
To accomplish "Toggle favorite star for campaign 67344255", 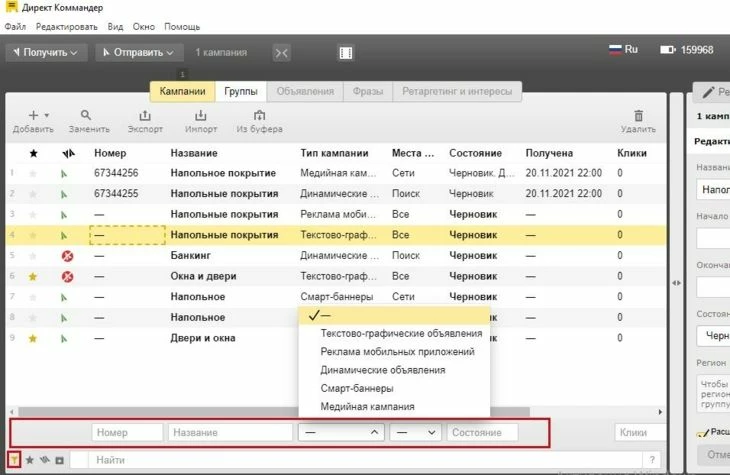I will point(33,194).
